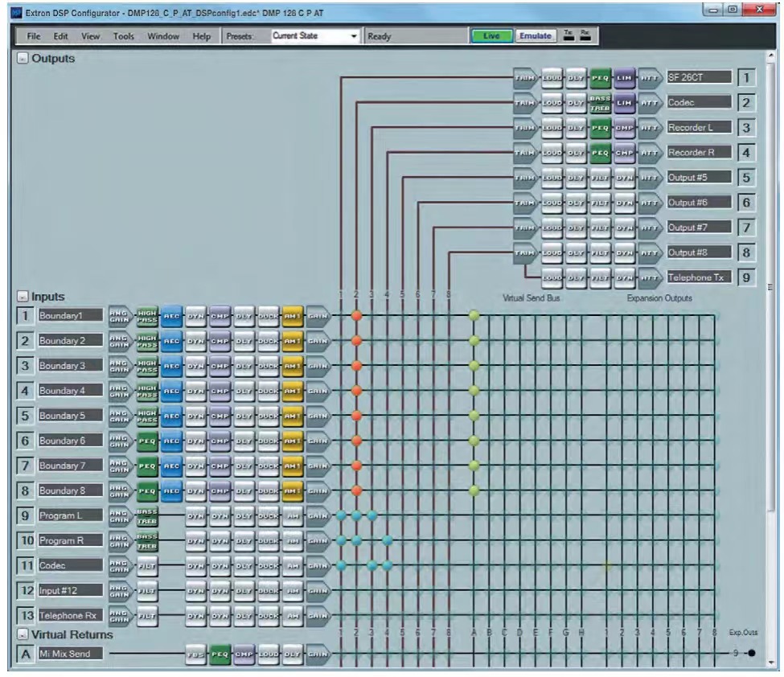Select the Telephone Tx output name field
This screenshot has width=784, height=677.
coord(698,277)
